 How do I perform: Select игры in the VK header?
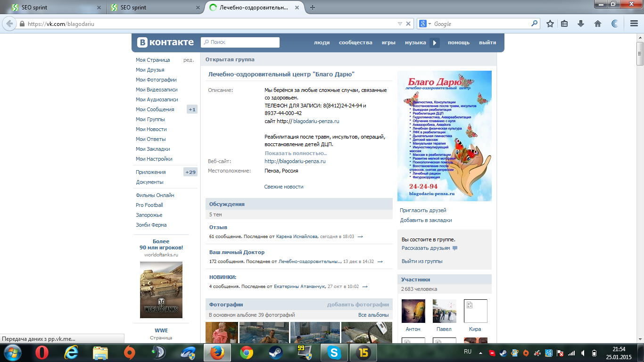[x=388, y=42]
